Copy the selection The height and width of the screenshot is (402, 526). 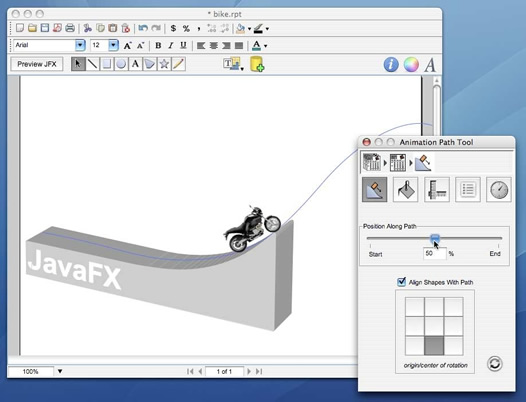tap(100, 28)
